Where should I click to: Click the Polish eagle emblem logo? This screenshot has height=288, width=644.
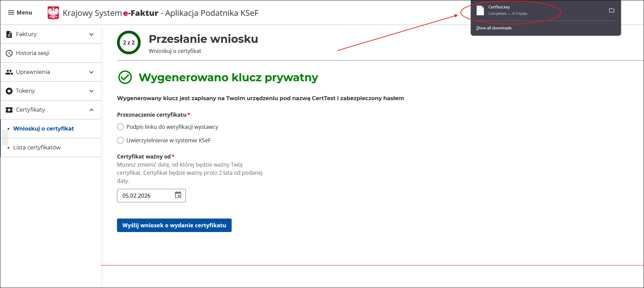click(x=53, y=13)
